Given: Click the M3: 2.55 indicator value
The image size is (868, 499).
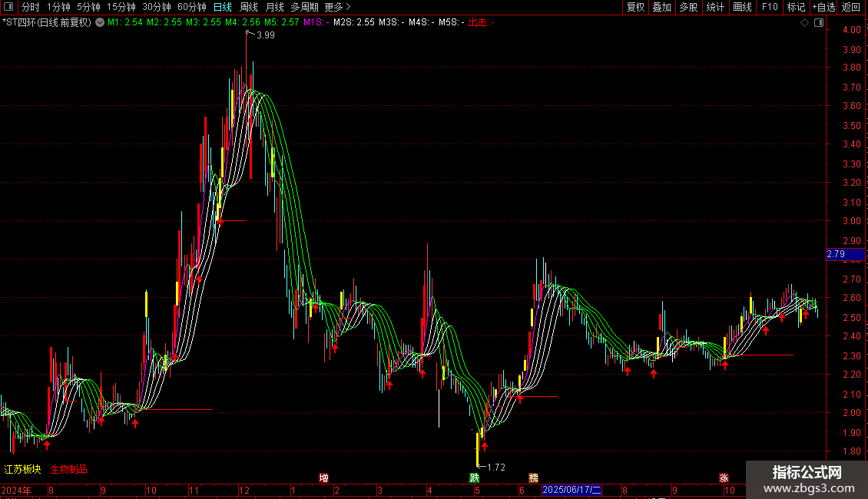Looking at the screenshot, I should point(204,23).
